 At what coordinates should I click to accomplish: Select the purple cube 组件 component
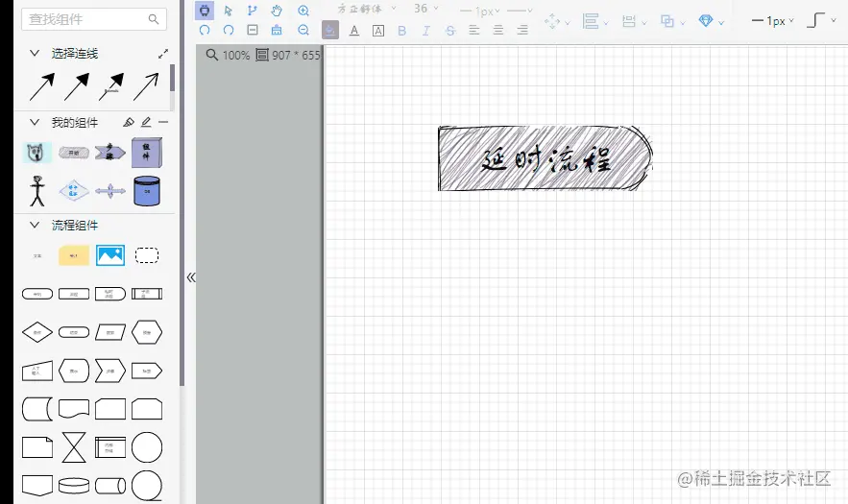coord(147,153)
